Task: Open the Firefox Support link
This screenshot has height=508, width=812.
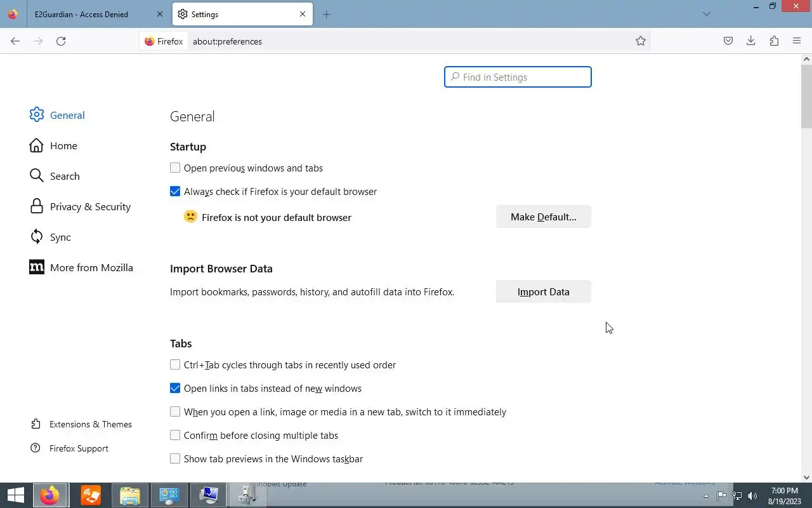Action: click(x=79, y=448)
